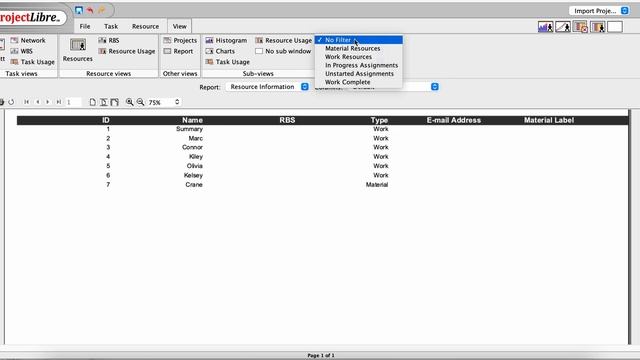Click charts line icon in top-right toolbar
The width and height of the screenshot is (640, 360).
[x=563, y=27]
